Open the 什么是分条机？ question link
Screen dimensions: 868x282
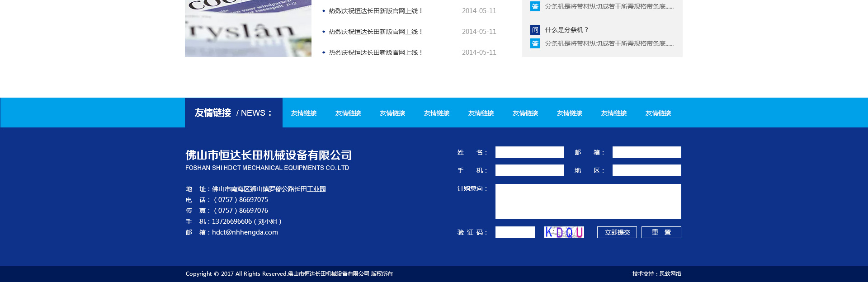566,30
